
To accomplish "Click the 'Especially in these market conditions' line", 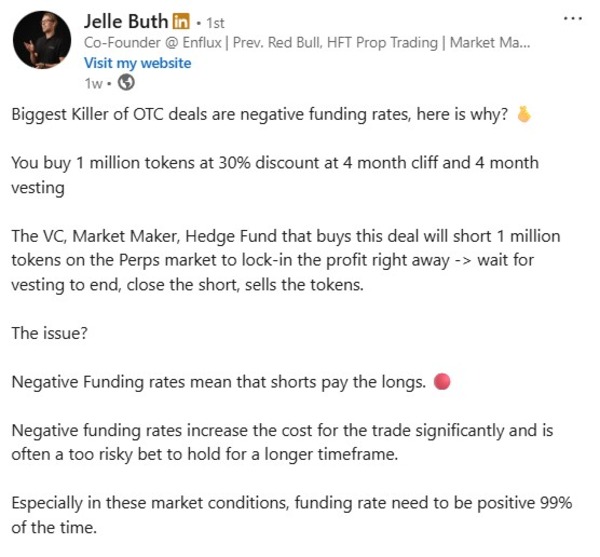I will tap(290, 502).
